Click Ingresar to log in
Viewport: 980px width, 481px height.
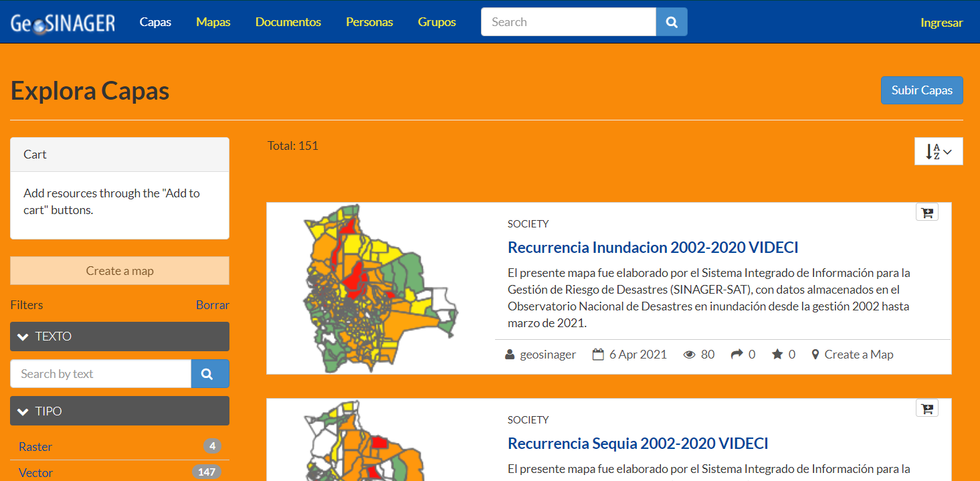point(941,23)
